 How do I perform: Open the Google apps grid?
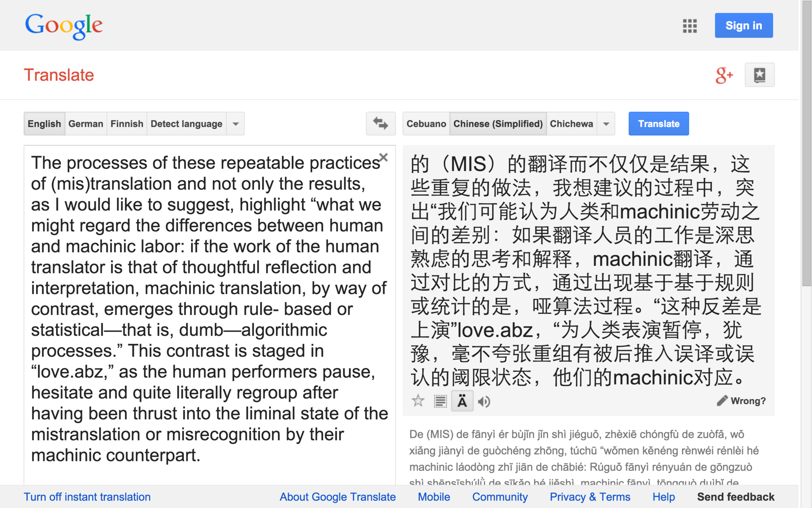coord(689,26)
